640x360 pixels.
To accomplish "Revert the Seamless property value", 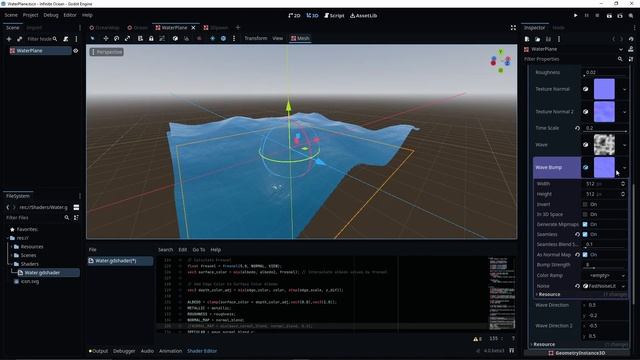I will coord(577,234).
